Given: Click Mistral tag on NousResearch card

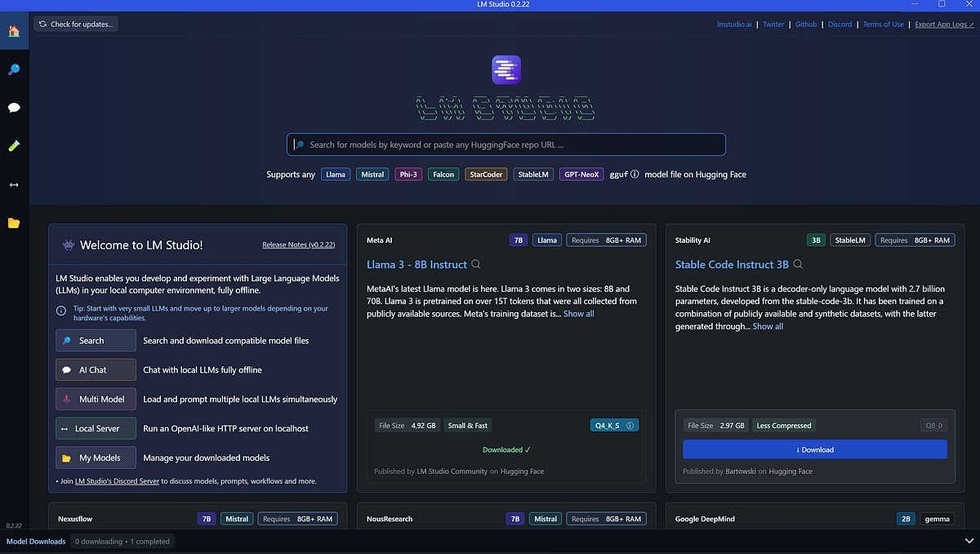Looking at the screenshot, I should [x=544, y=519].
